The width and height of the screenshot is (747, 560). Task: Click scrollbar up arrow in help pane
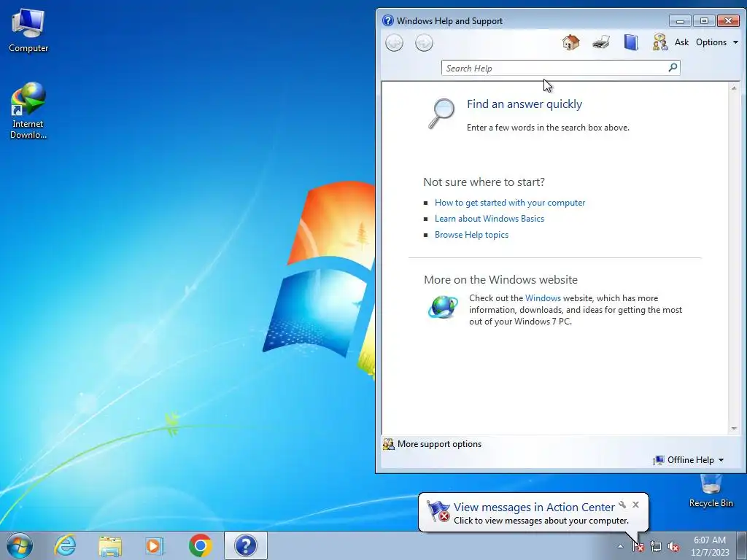point(734,88)
